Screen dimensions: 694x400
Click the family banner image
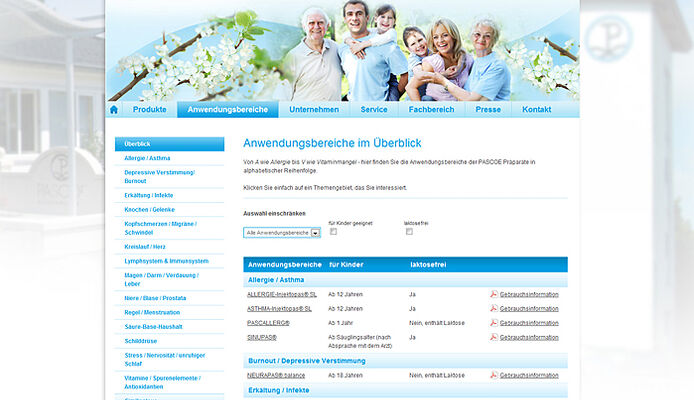coord(343,48)
